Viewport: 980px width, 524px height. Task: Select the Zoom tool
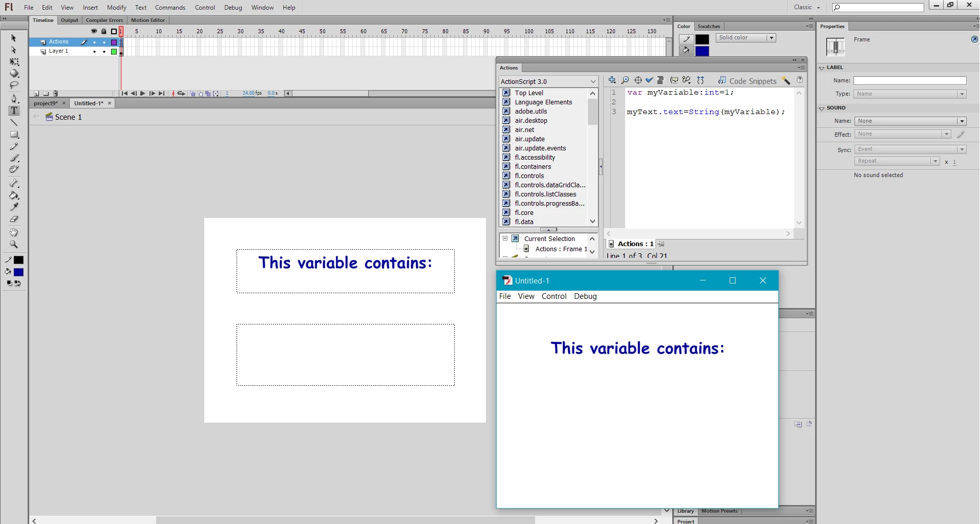(x=14, y=245)
